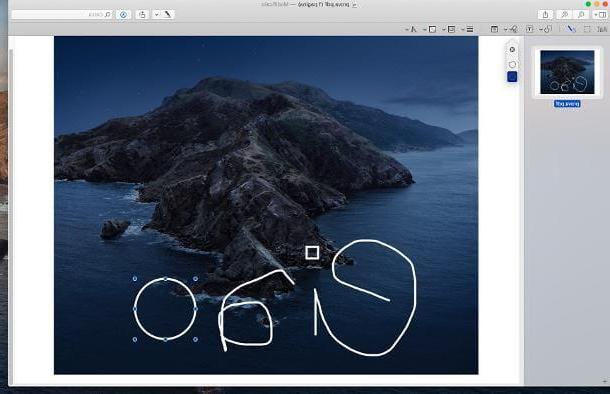The image size is (610, 394).
Task: Click the Adjust Size markup icon
Action: pos(494,29)
